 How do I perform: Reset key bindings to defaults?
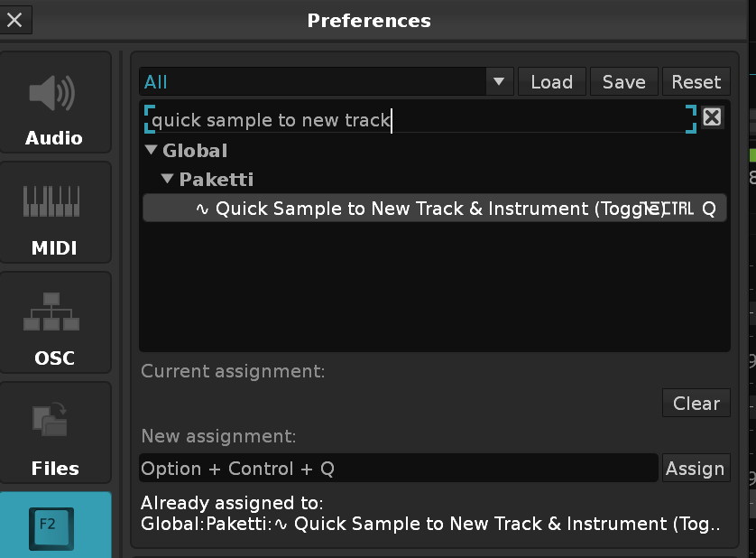click(696, 82)
